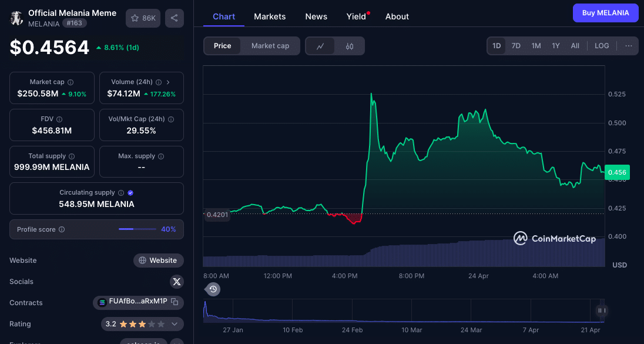Click Max. supply info icon
The width and height of the screenshot is (644, 344).
tap(161, 156)
